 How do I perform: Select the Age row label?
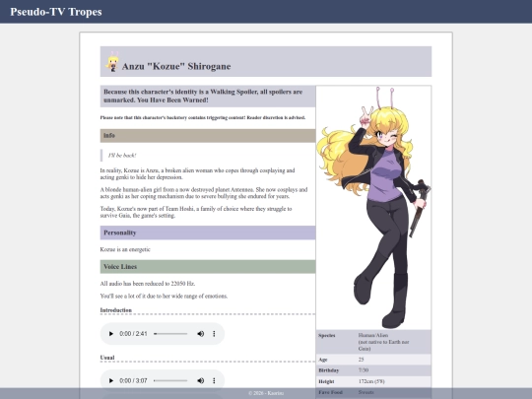(323, 360)
